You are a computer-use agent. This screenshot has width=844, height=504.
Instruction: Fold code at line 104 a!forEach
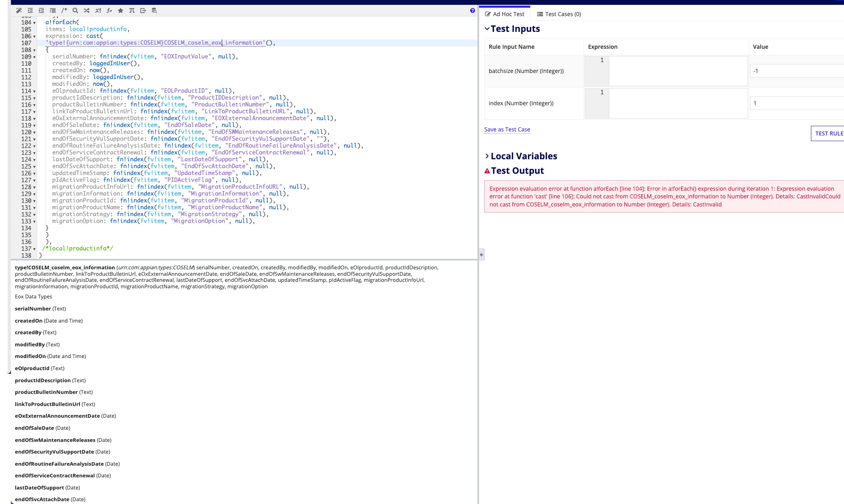[34, 23]
